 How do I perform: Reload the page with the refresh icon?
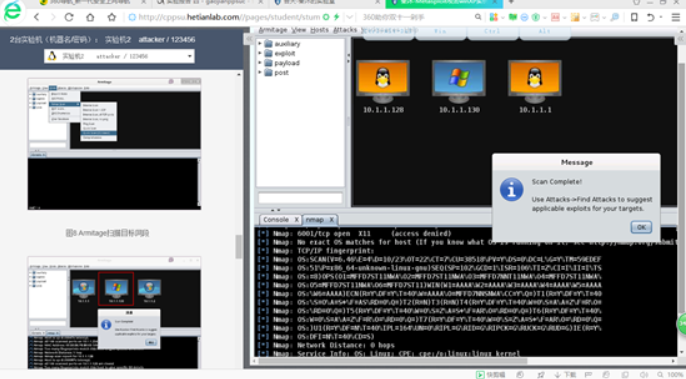[x=69, y=17]
